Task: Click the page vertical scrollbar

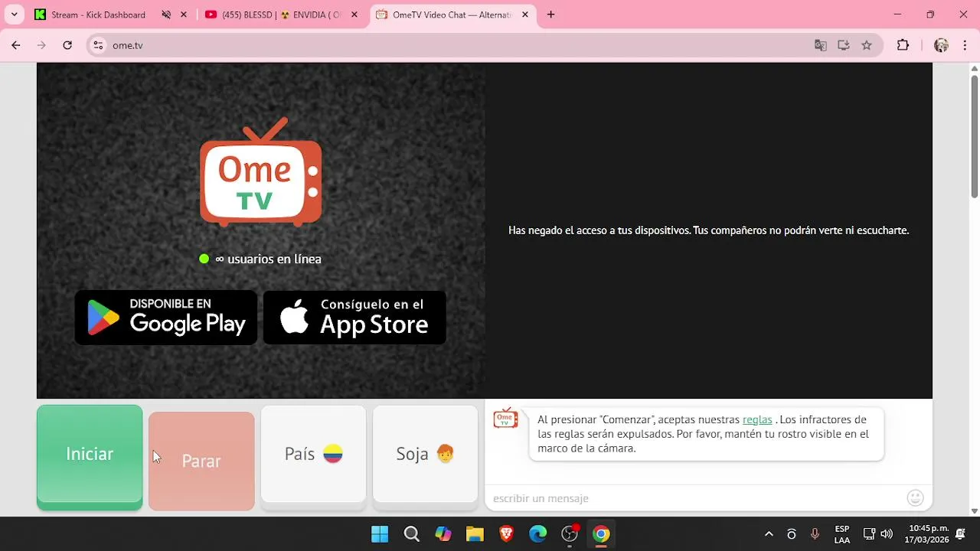Action: pos(975,136)
